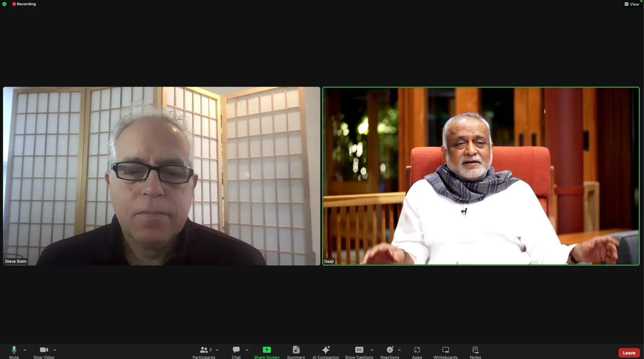Select Daaji's video tile

pos(481,176)
